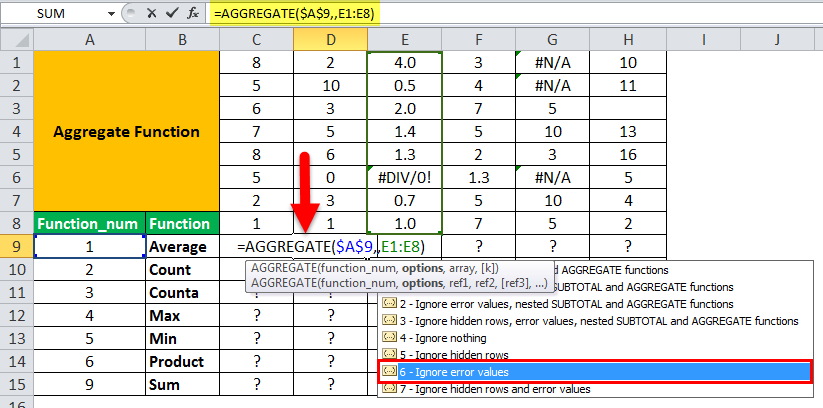Select column J header
Screen dimensions: 823x408
pyautogui.click(x=777, y=39)
